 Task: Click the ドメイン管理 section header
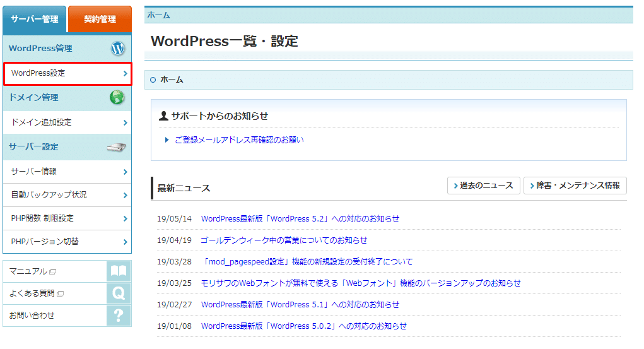pos(67,98)
